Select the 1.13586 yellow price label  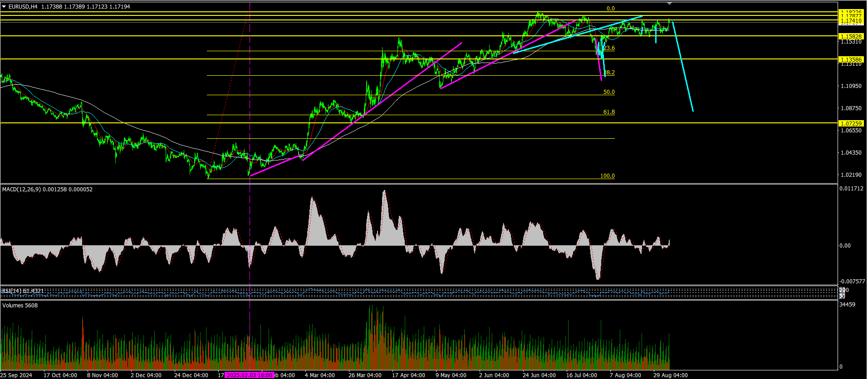coord(851,59)
